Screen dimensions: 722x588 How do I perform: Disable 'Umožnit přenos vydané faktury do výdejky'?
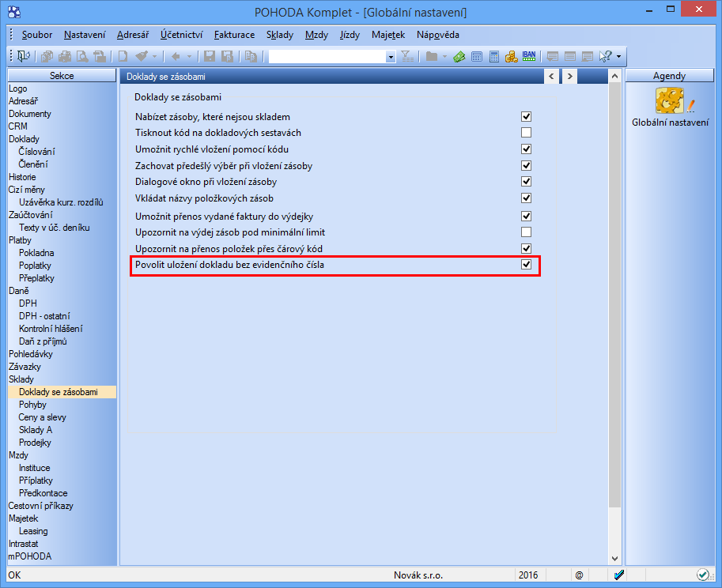tap(527, 217)
